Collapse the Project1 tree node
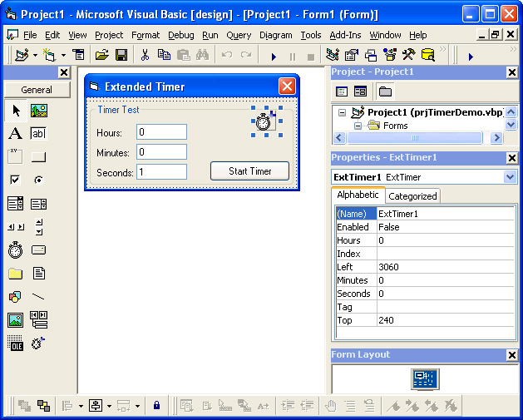This screenshot has height=420, width=523. pos(342,112)
